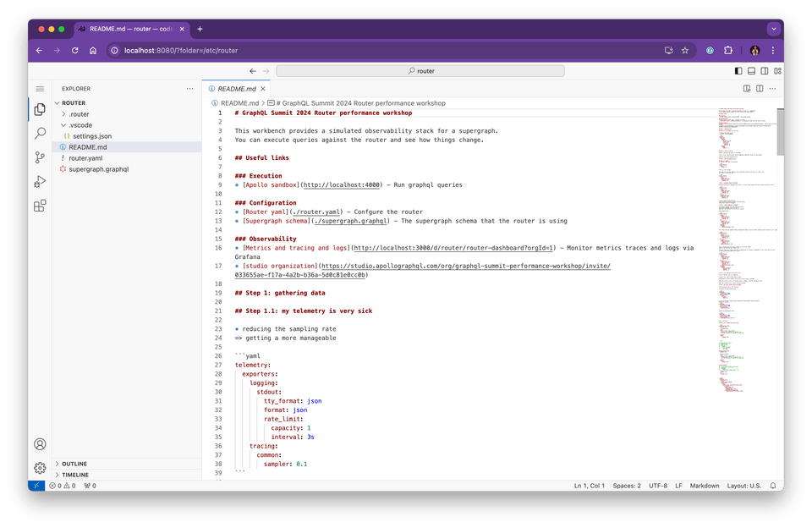Open the Extensions view
This screenshot has height=528, width=812.
point(40,206)
